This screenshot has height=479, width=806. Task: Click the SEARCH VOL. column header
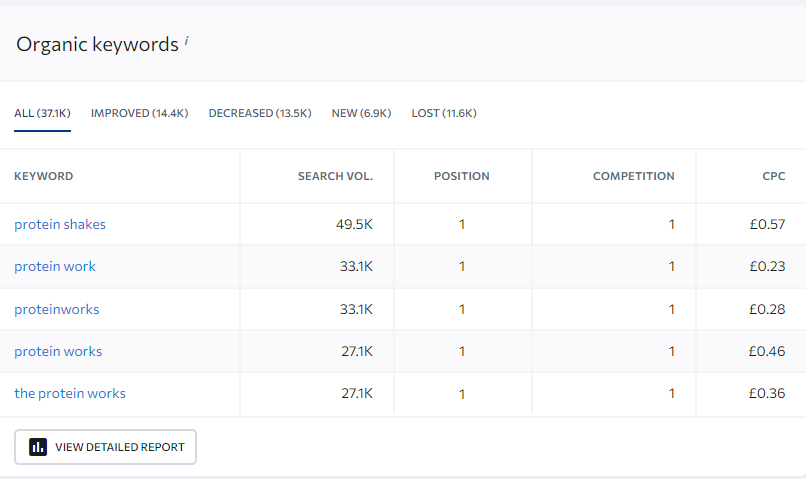335,176
